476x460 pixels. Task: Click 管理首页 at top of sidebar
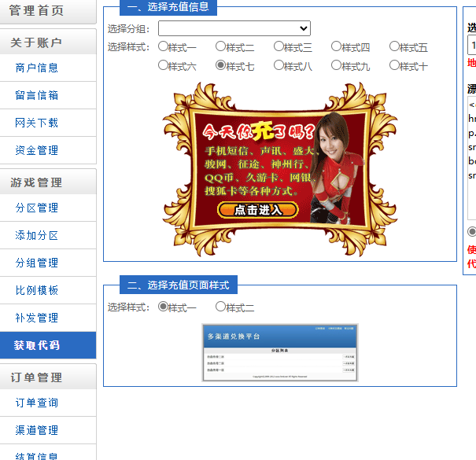pyautogui.click(x=37, y=11)
